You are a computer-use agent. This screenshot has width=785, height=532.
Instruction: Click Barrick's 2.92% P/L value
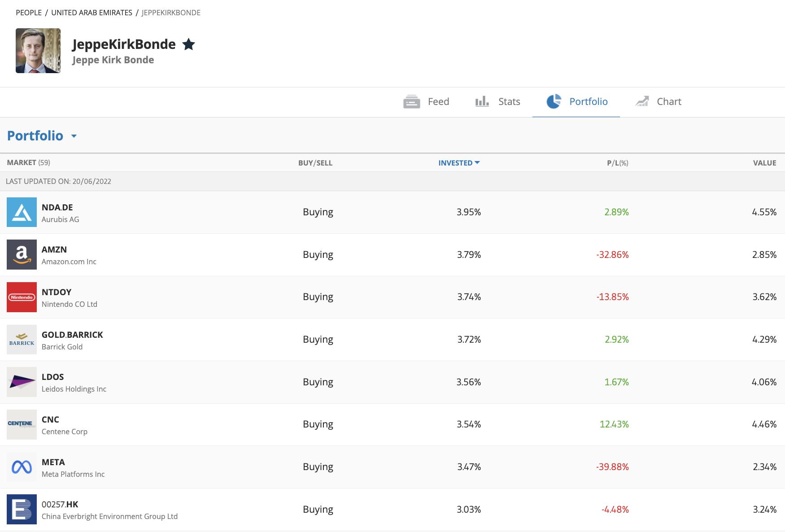point(616,340)
